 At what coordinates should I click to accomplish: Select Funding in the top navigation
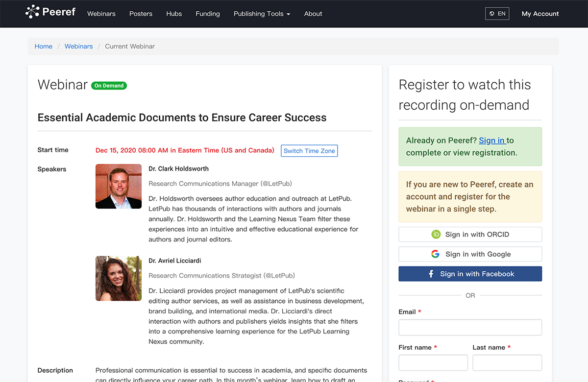click(x=208, y=14)
